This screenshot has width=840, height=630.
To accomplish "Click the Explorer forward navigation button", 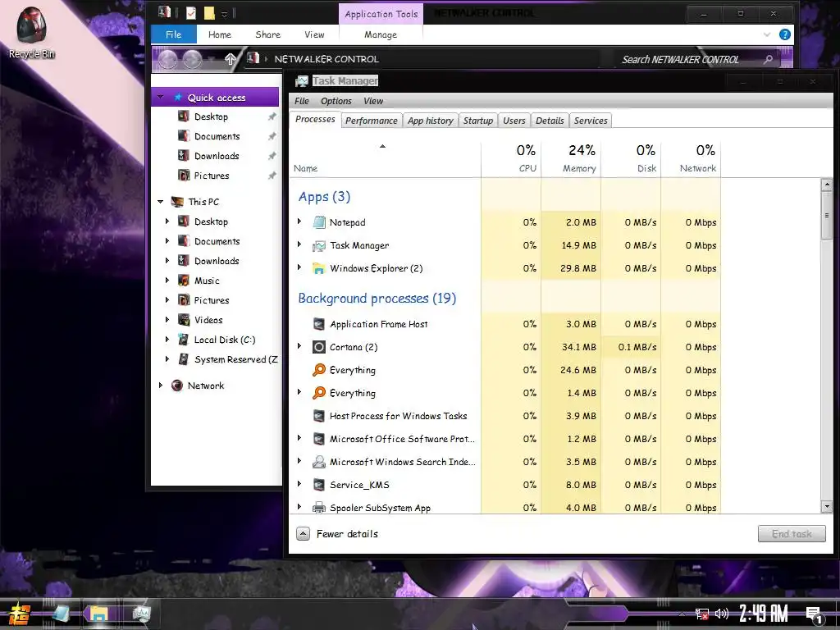I will (192, 59).
